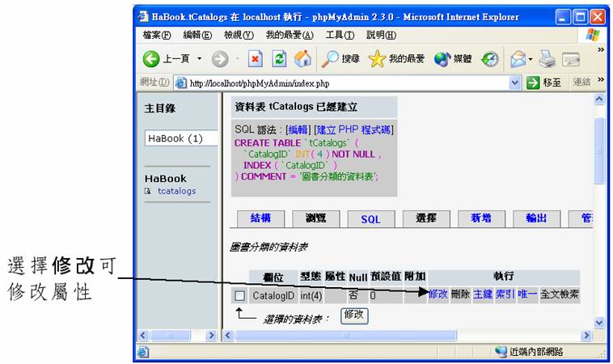Image resolution: width=613 pixels, height=364 pixels.
Task: Click the 主目錄 home link in sidebar
Action: (160, 108)
